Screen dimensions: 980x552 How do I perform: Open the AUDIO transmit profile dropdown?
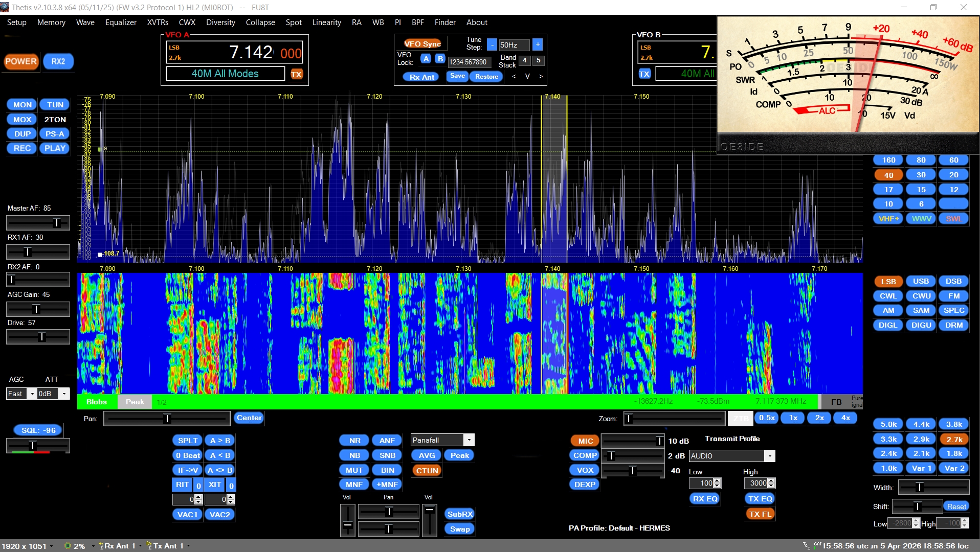click(x=769, y=456)
